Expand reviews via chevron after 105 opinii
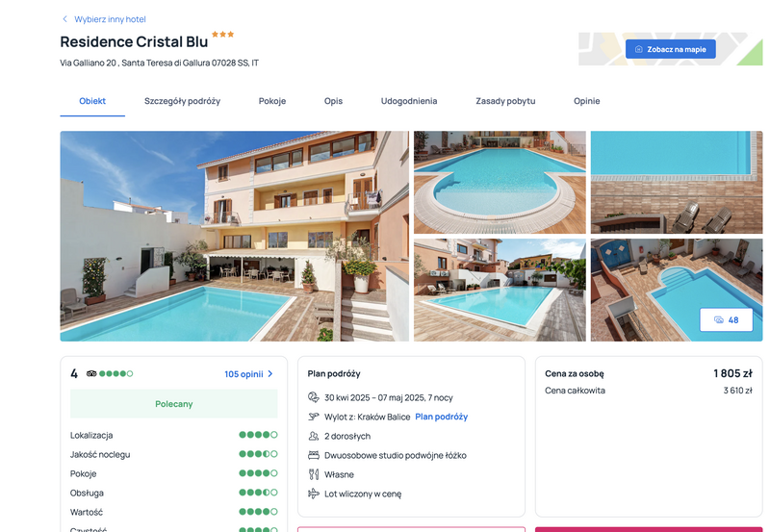Screen dimensions: 770x532 [270, 374]
